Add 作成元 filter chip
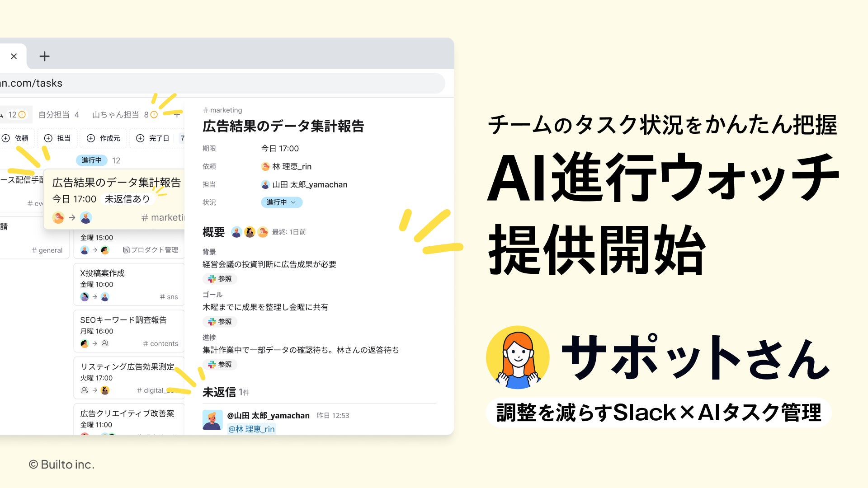The image size is (868, 488). [104, 138]
